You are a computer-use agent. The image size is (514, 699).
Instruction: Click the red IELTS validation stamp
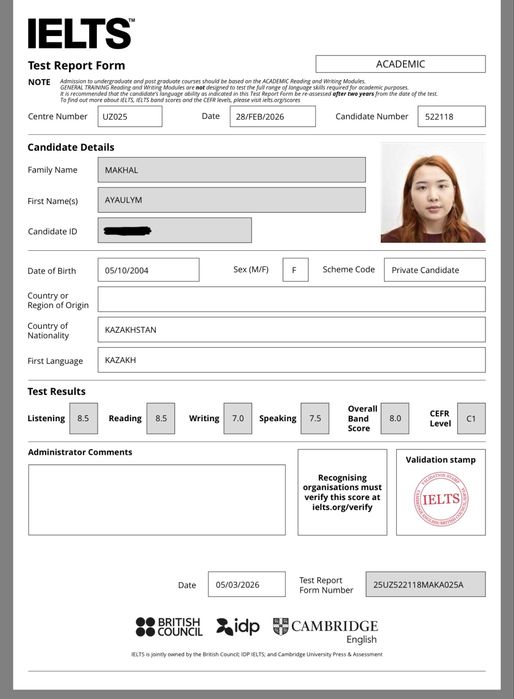[441, 499]
